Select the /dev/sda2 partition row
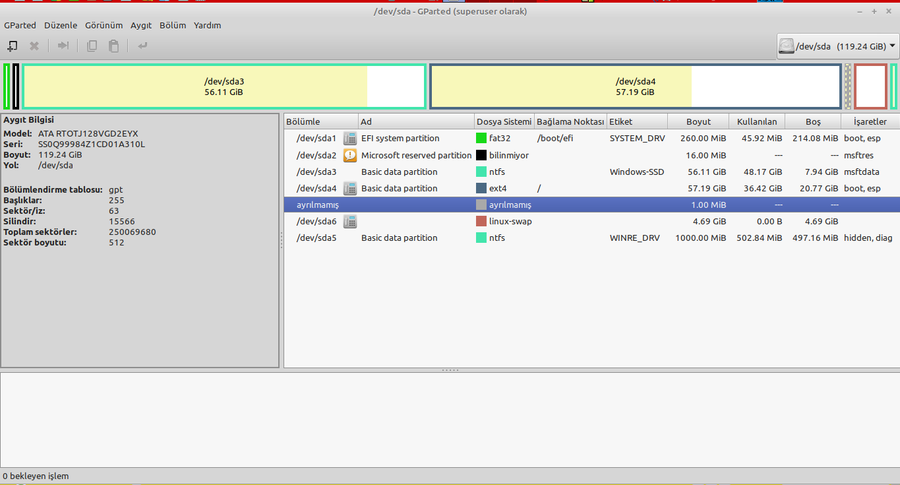This screenshot has width=900, height=485. click(x=592, y=155)
